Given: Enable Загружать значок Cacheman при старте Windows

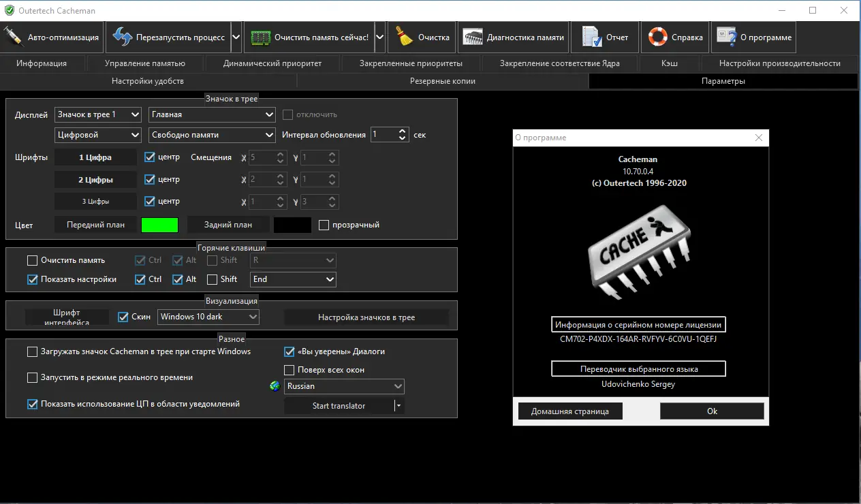Looking at the screenshot, I should [32, 352].
